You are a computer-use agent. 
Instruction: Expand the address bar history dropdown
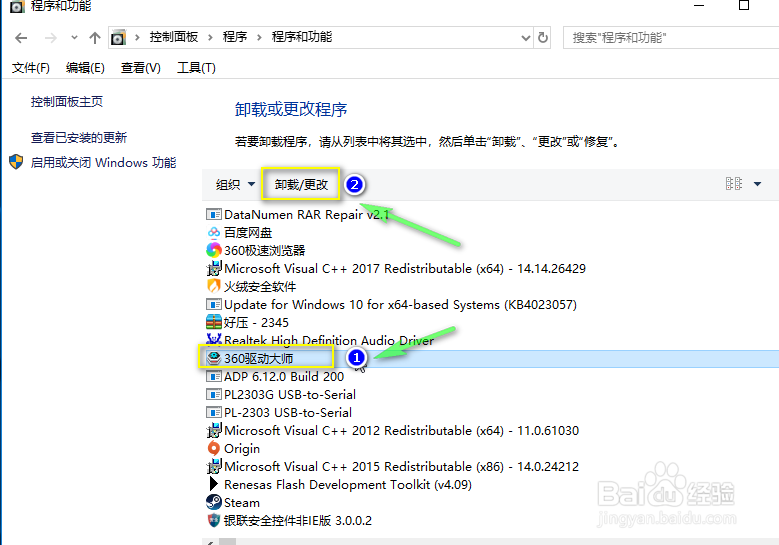[x=526, y=38]
